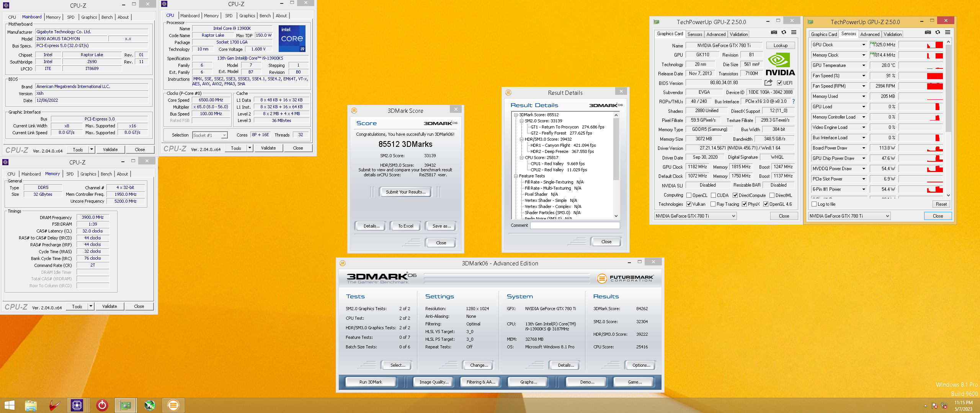This screenshot has height=413, width=980.
Task: Toggle the CUDA checkbox
Action: pos(714,195)
